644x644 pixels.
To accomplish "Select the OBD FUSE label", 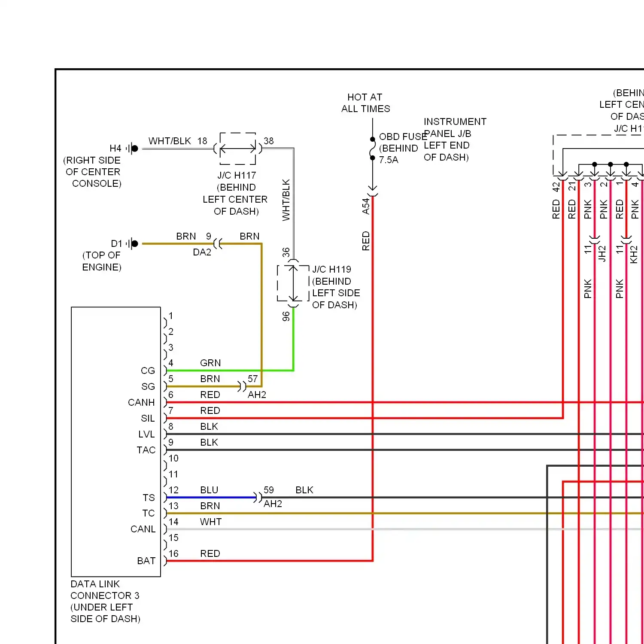I will coord(403,137).
